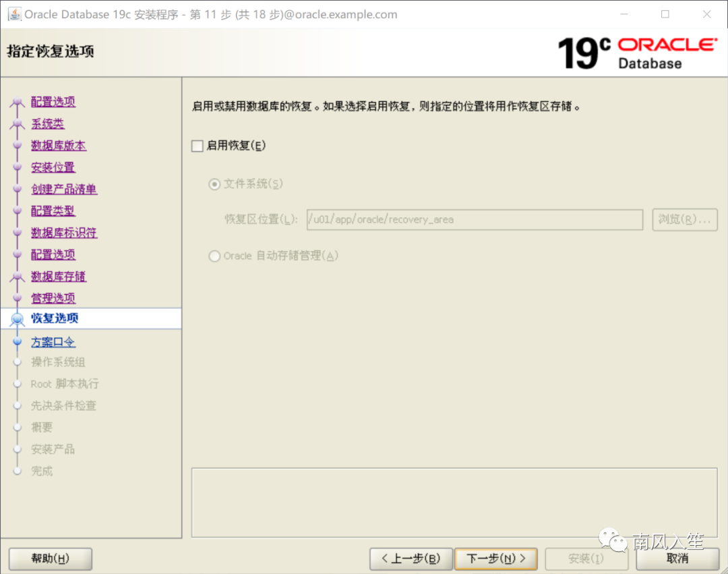Image resolution: width=728 pixels, height=574 pixels.
Task: Click the step node beside 安装位置
Action: pos(17,167)
